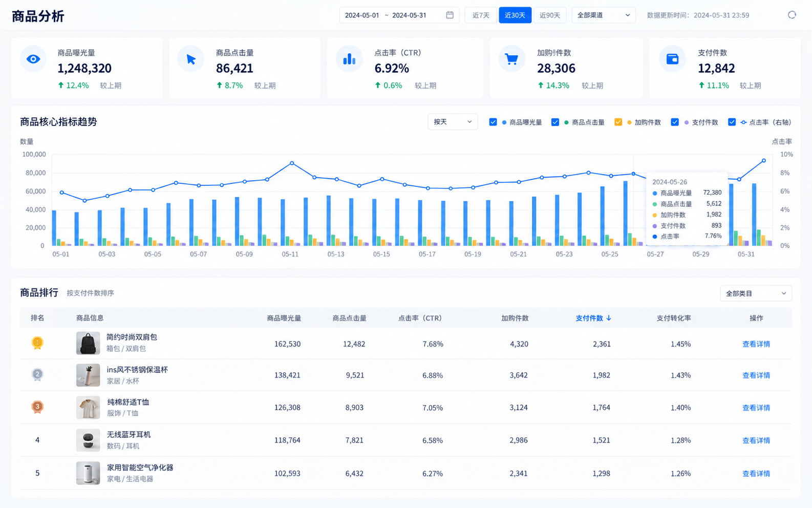Viewport: 812px width, 508px height.
Task: Click the start date 2024-05-01 field
Action: (362, 15)
